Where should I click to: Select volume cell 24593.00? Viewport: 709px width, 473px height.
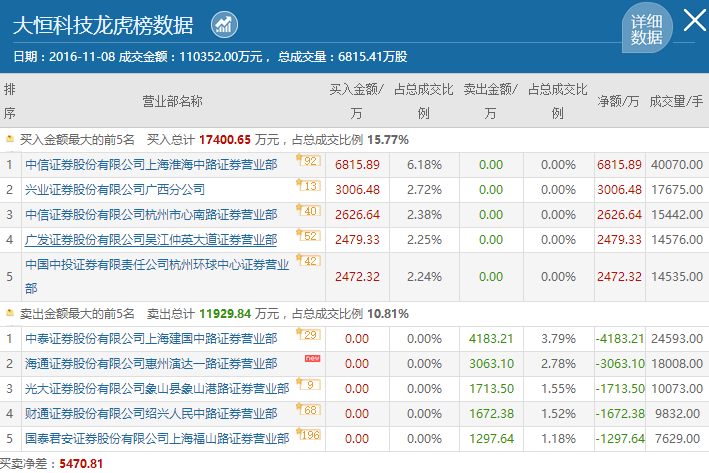point(677,338)
